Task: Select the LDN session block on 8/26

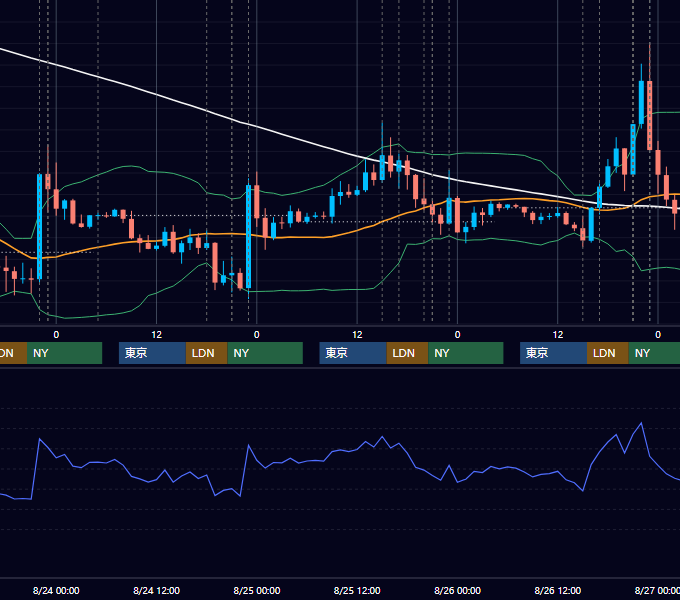Action: pos(608,353)
